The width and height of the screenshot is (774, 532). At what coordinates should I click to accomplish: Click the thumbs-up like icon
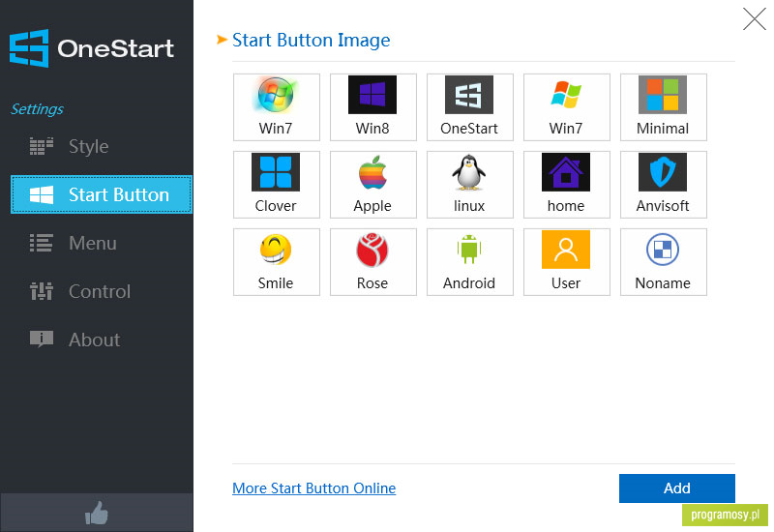[96, 513]
